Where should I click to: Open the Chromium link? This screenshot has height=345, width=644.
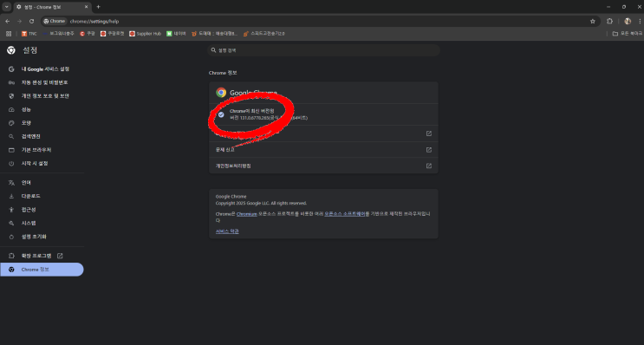(x=247, y=214)
